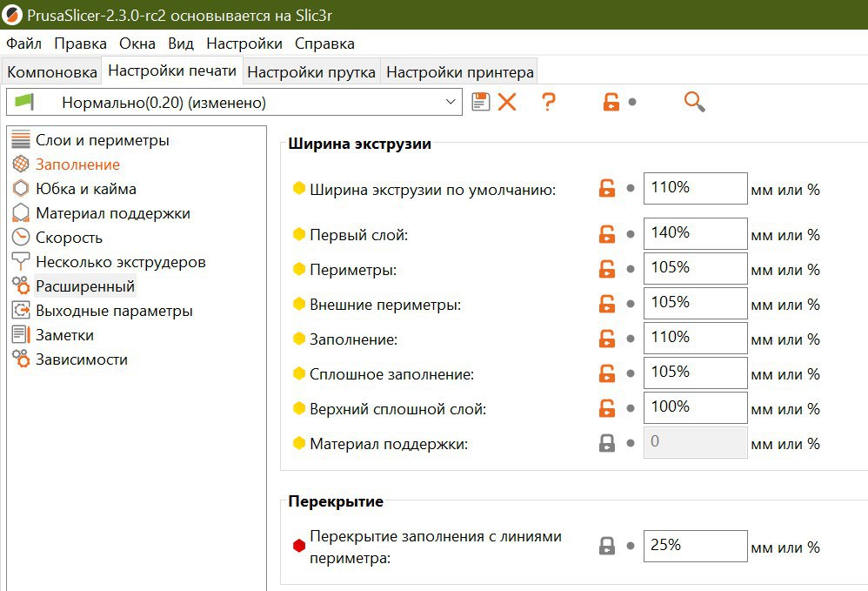This screenshot has width=868, height=591.
Task: Open the "Справка" menu
Action: 324,44
